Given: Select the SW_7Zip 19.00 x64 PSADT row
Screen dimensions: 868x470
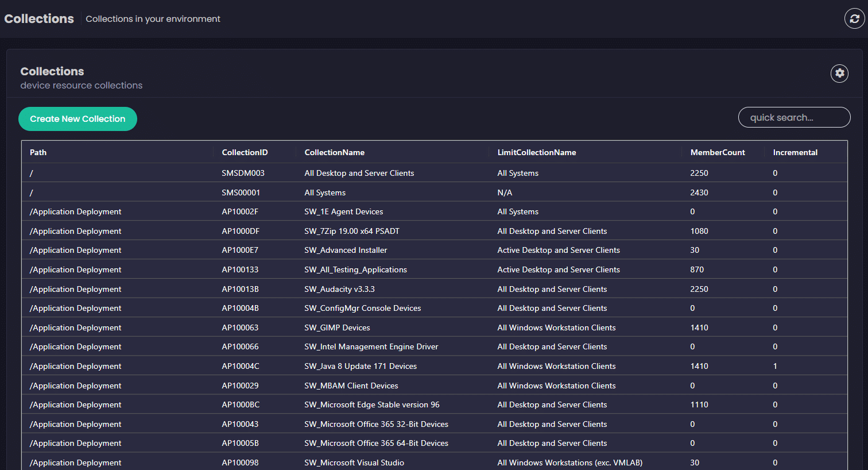Looking at the screenshot, I should tap(351, 231).
